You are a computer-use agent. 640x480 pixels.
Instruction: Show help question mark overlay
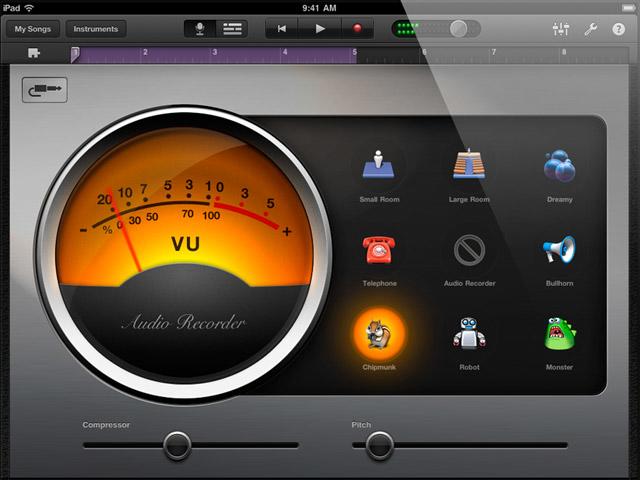pos(618,29)
